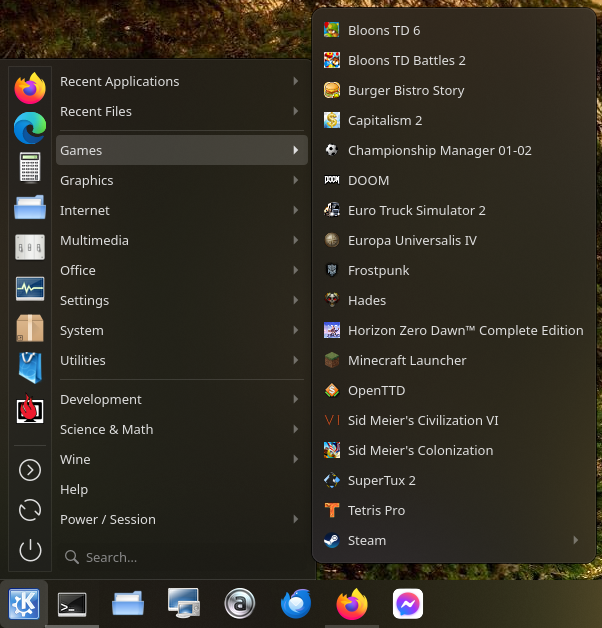The width and height of the screenshot is (602, 628).
Task: Click the Help entry
Action: coord(74,489)
